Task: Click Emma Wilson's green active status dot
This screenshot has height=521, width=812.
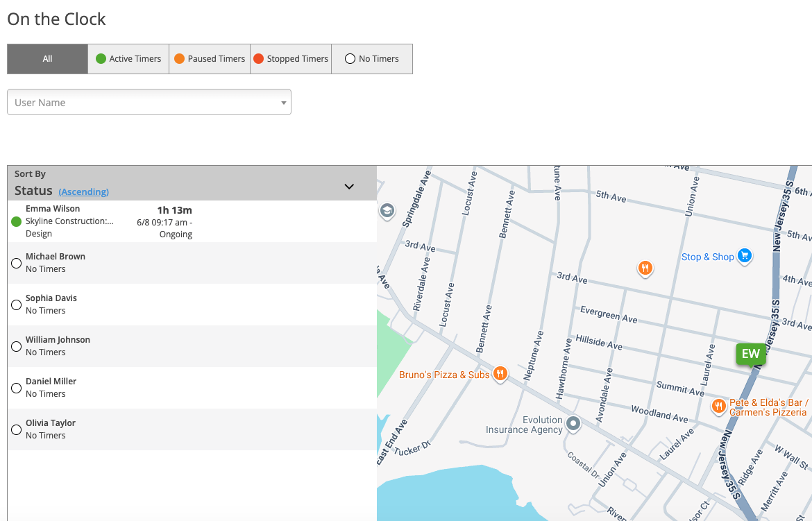Action: point(16,222)
